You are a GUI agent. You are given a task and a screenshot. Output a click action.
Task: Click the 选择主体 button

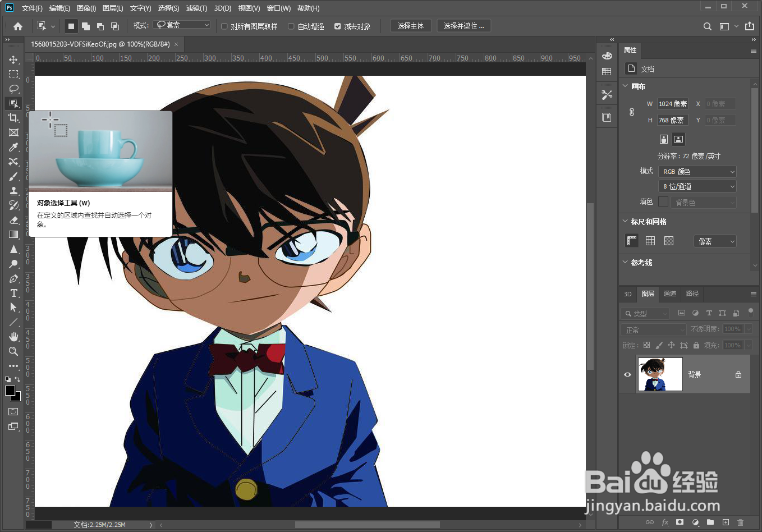(410, 26)
